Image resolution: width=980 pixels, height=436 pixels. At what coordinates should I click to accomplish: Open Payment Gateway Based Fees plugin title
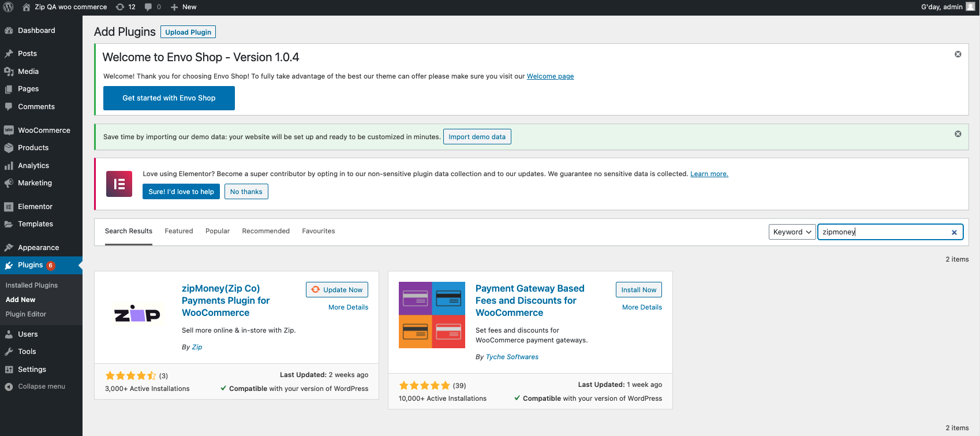coord(530,300)
